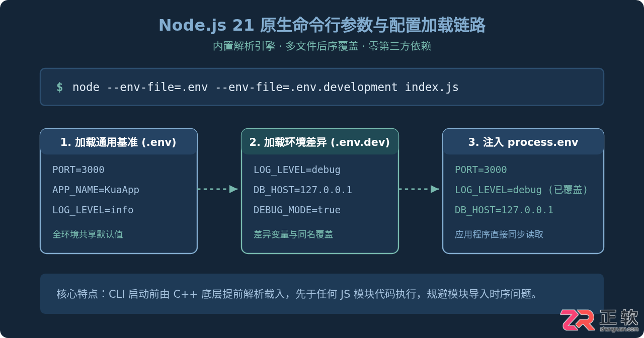Screen dimensions: 644x338
Task: Click "DB_HOST=127.0.0.1" in the 加载环境差异 card
Action: coord(303,190)
